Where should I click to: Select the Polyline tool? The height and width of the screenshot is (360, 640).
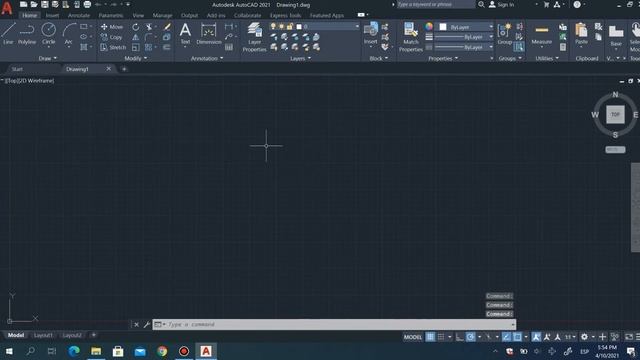[x=27, y=33]
